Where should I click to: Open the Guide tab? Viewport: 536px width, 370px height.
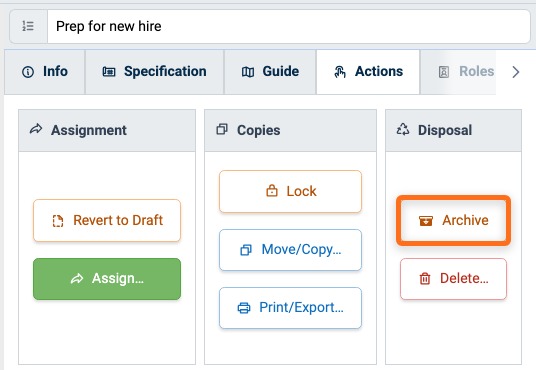[270, 72]
